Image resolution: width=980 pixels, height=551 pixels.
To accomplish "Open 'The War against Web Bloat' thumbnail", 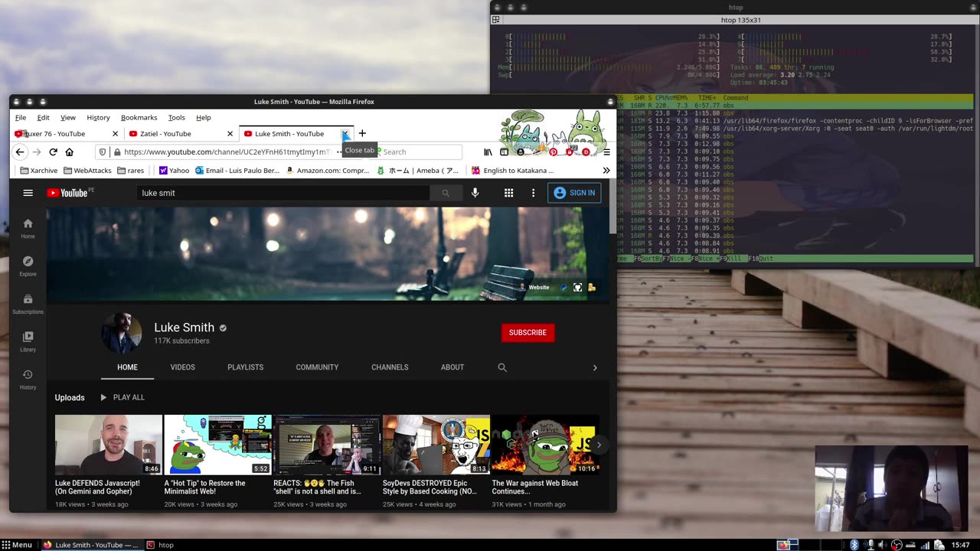I will click(x=544, y=445).
